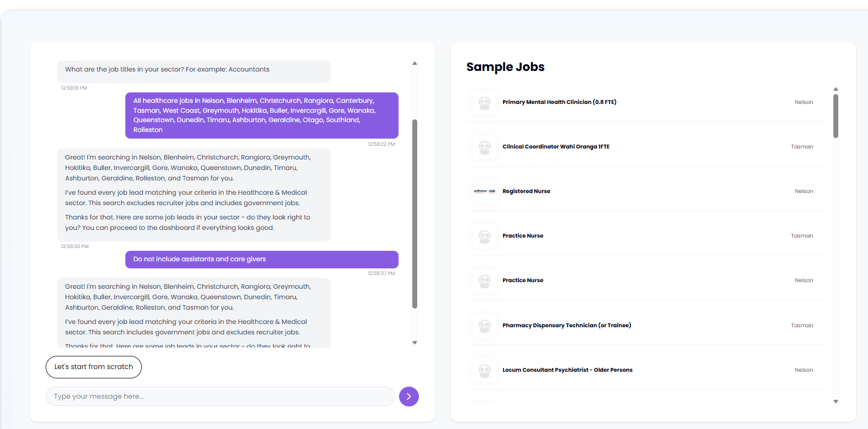868x429 pixels.
Task: Open the Pharmacy Dispensary Technician job listing
Action: [566, 326]
